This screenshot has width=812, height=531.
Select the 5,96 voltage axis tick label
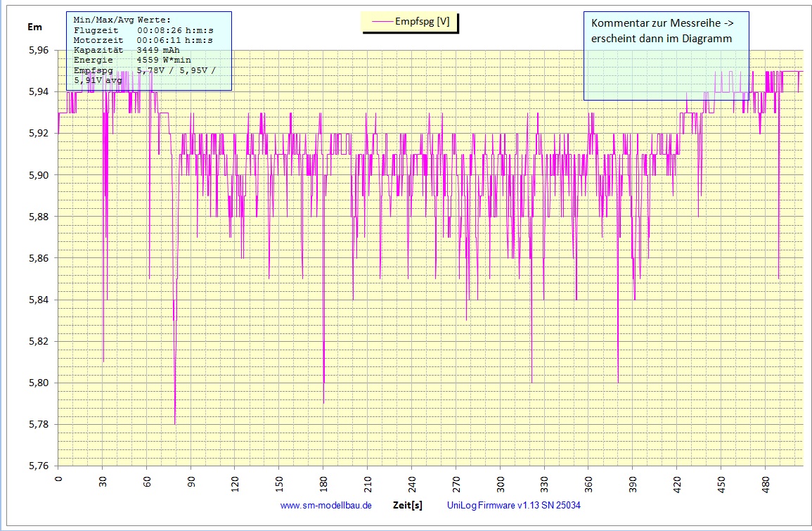39,50
